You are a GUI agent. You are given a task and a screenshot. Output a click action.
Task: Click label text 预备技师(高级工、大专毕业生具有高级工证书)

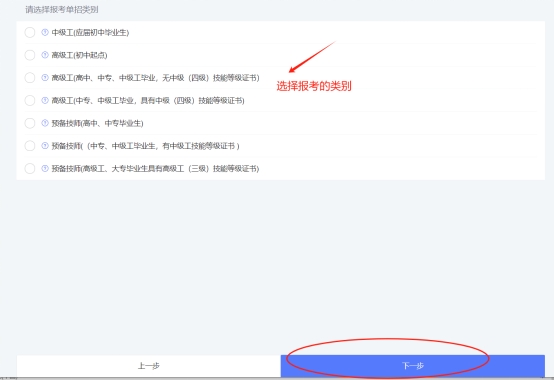tap(155, 168)
